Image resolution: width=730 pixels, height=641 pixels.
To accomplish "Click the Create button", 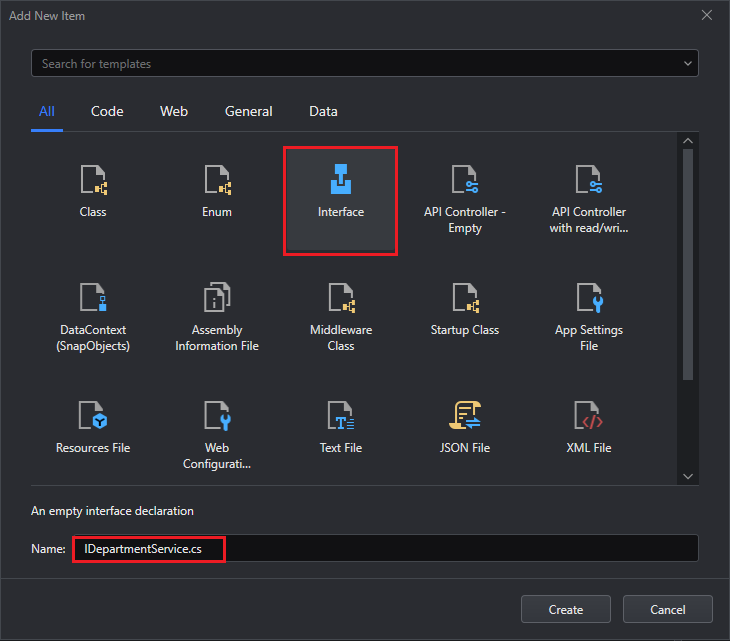I will pyautogui.click(x=566, y=609).
